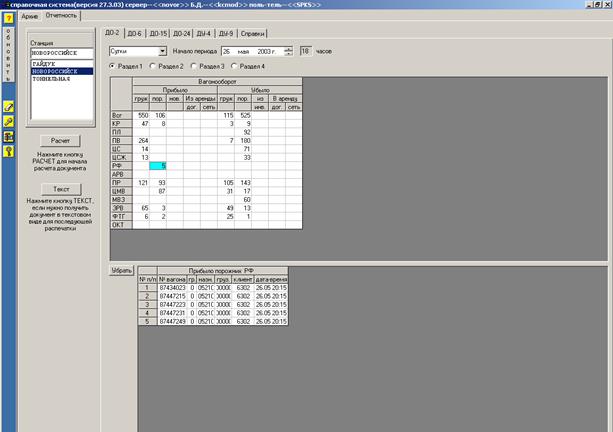The height and width of the screenshot is (432, 613).
Task: Select the Раздел 3 radio button
Action: click(194, 66)
